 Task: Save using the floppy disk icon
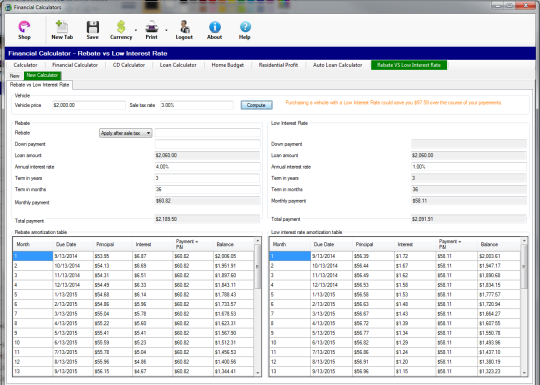coord(93,30)
